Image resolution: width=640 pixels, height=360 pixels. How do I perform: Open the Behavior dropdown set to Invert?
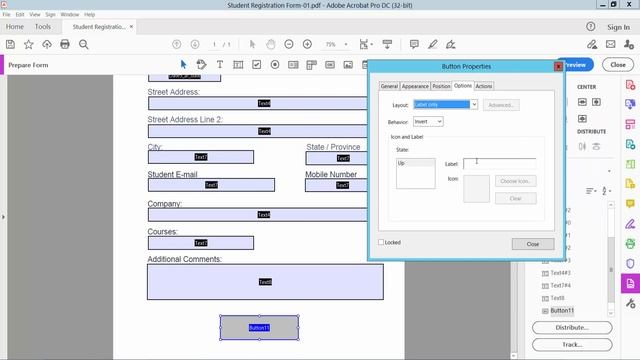[x=428, y=122]
